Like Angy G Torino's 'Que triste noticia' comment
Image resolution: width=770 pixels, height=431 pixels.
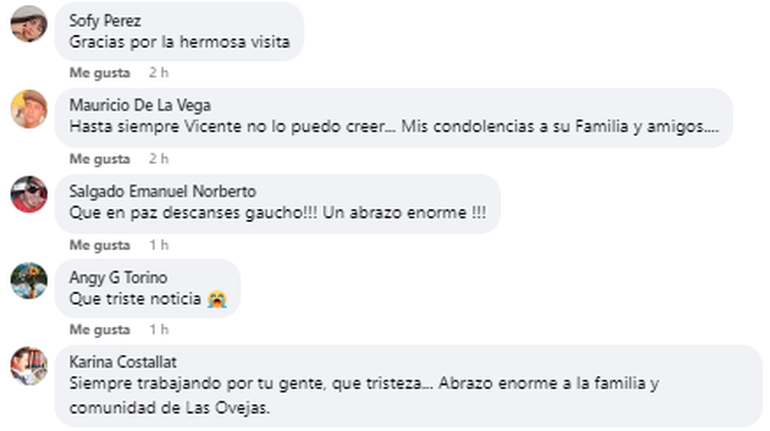click(100, 329)
